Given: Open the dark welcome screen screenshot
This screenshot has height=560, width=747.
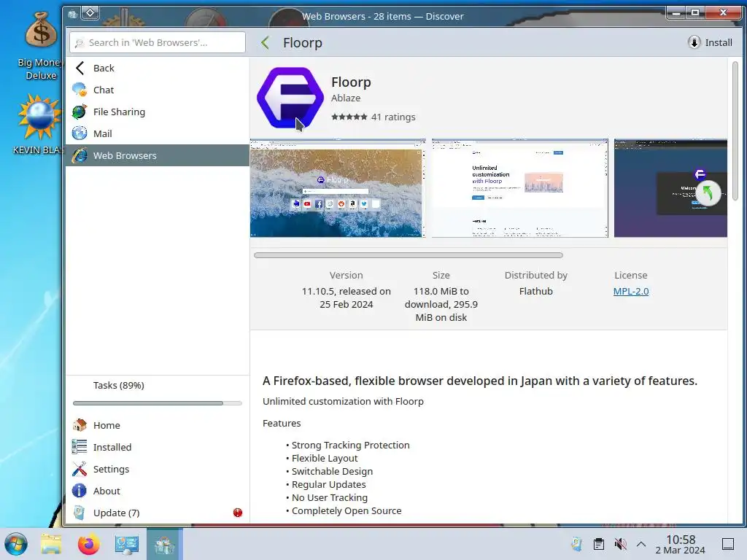Looking at the screenshot, I should coord(670,188).
